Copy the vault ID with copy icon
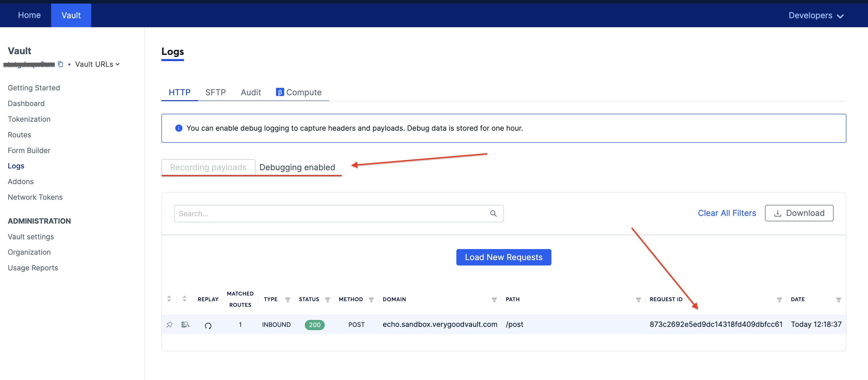 tap(61, 64)
